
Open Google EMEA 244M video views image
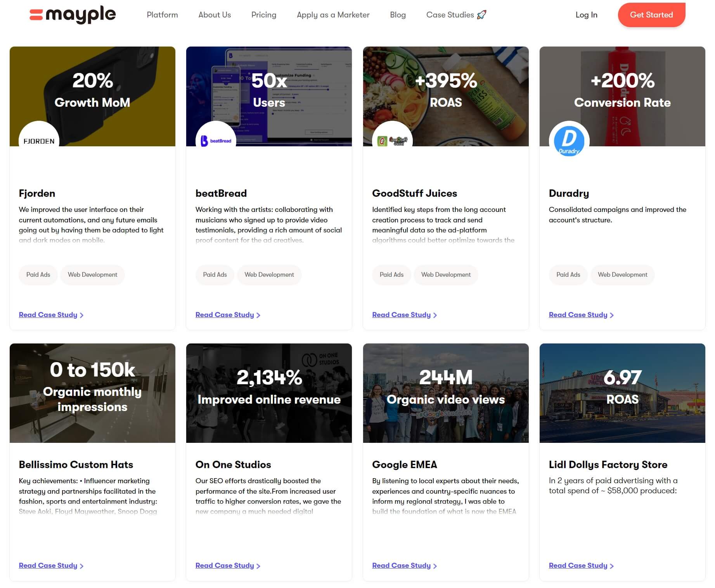pyautogui.click(x=446, y=393)
